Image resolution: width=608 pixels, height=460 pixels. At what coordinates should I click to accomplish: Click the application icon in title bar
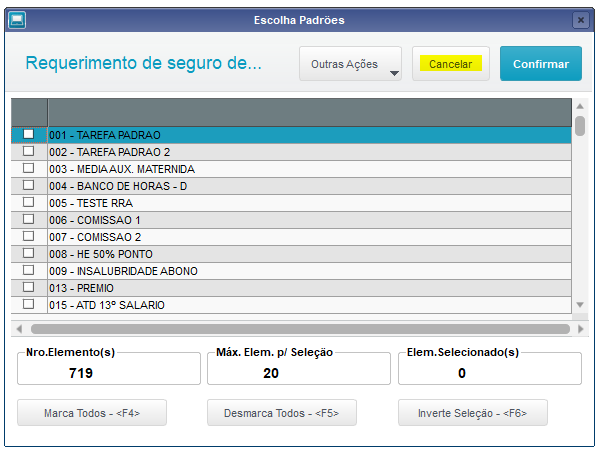(17, 20)
